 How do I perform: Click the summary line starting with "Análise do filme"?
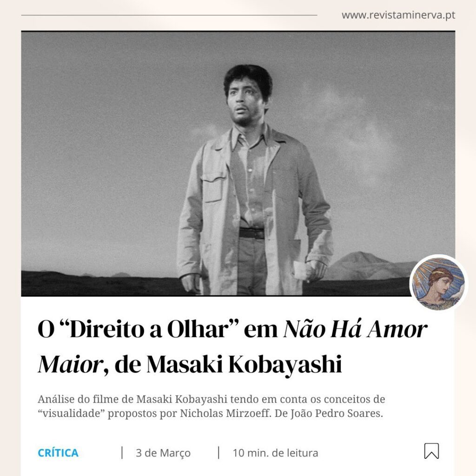point(212,399)
